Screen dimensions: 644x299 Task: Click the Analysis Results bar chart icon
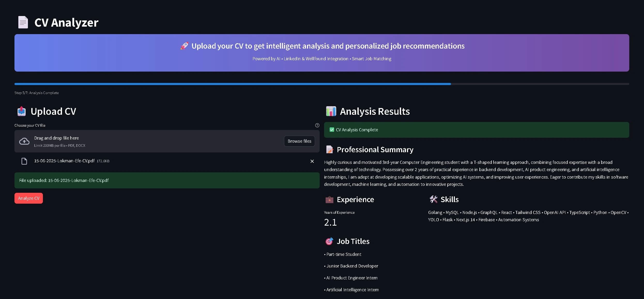(331, 111)
